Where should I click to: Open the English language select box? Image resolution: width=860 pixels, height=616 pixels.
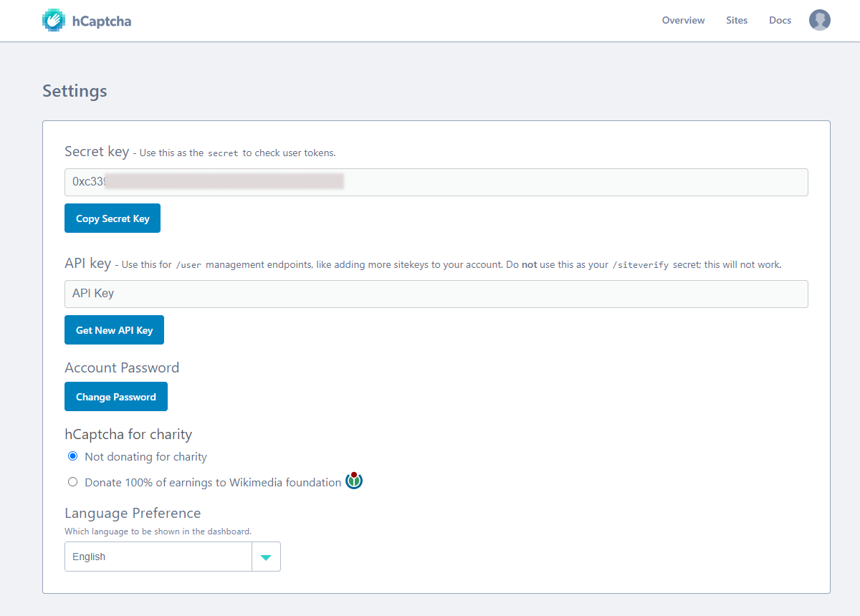click(158, 557)
